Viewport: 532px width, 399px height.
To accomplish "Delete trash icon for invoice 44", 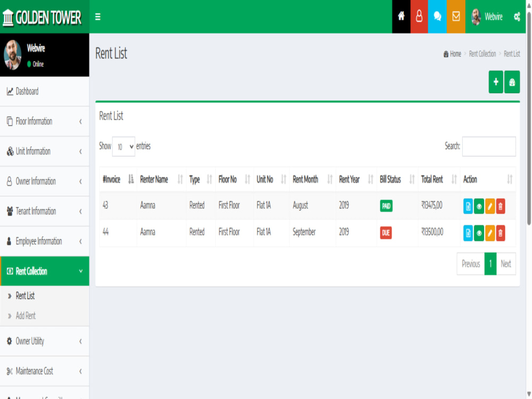I will click(x=501, y=233).
